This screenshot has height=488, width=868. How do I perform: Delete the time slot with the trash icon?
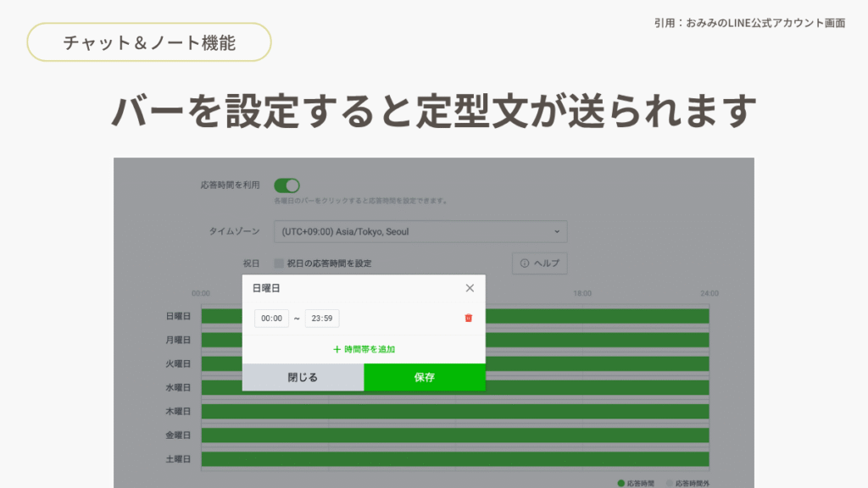click(468, 319)
